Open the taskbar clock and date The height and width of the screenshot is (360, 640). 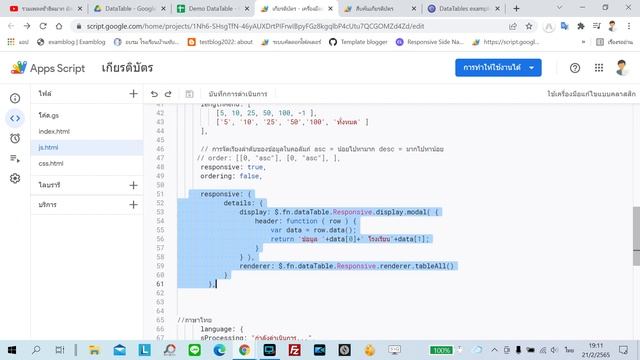596,350
